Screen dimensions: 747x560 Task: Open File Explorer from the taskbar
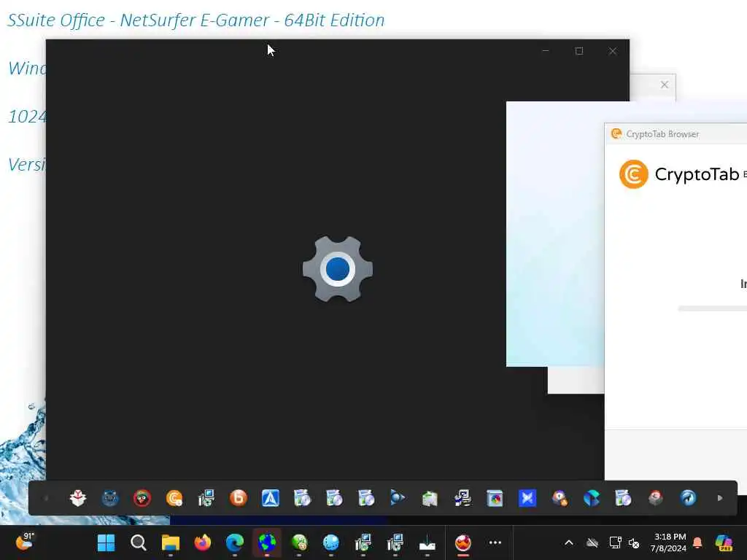click(x=170, y=542)
